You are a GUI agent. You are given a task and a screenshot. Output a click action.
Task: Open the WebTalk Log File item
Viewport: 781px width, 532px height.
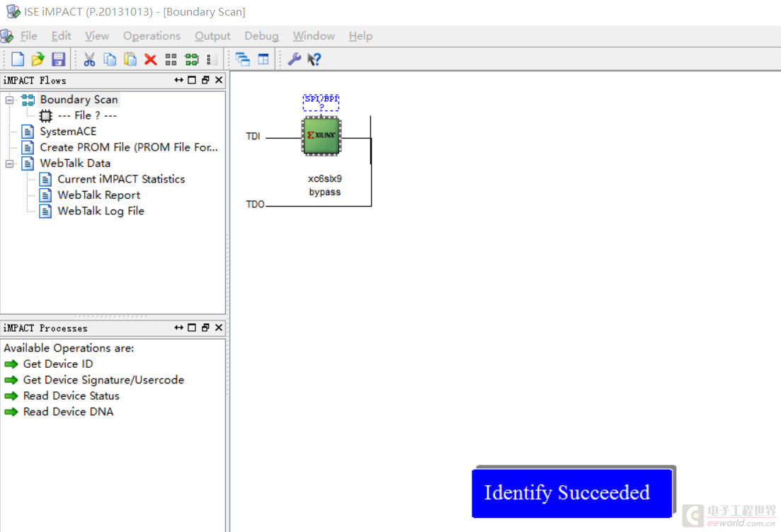pyautogui.click(x=101, y=212)
